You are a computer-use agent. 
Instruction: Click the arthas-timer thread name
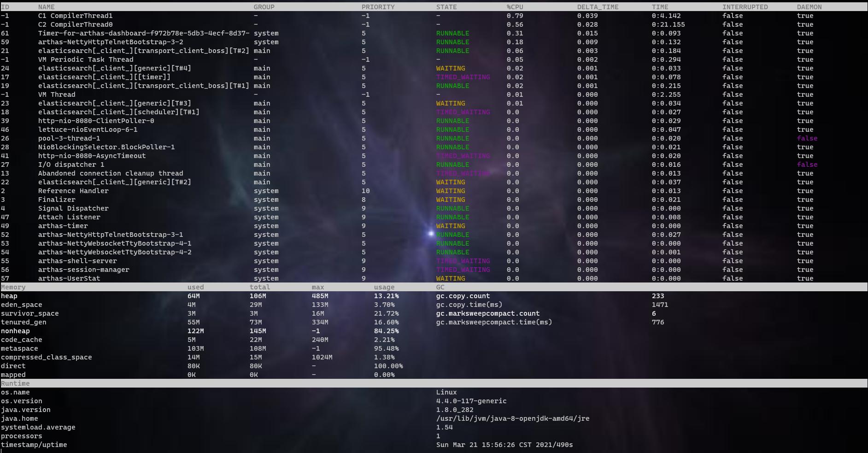pos(63,226)
